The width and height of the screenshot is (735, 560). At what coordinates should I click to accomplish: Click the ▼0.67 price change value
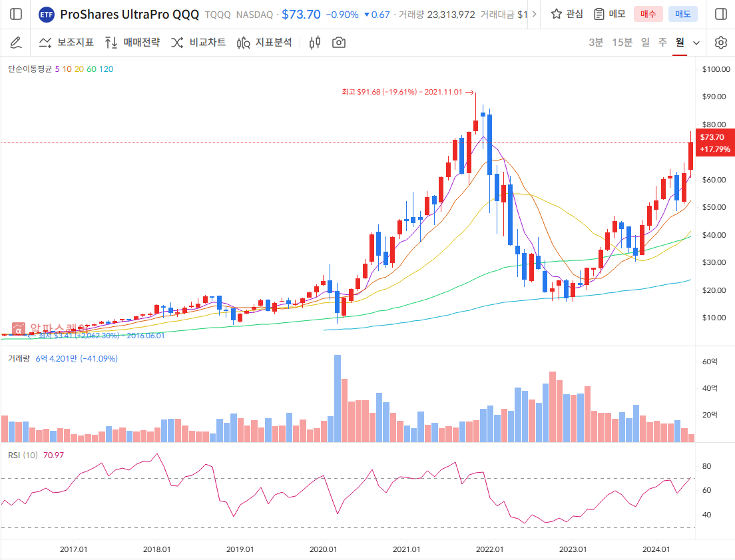click(377, 15)
